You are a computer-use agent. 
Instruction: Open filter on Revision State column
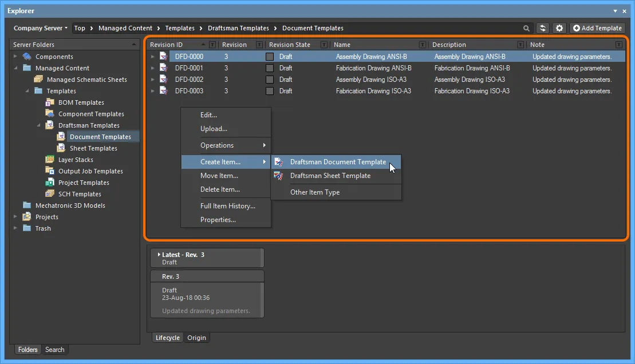324,45
